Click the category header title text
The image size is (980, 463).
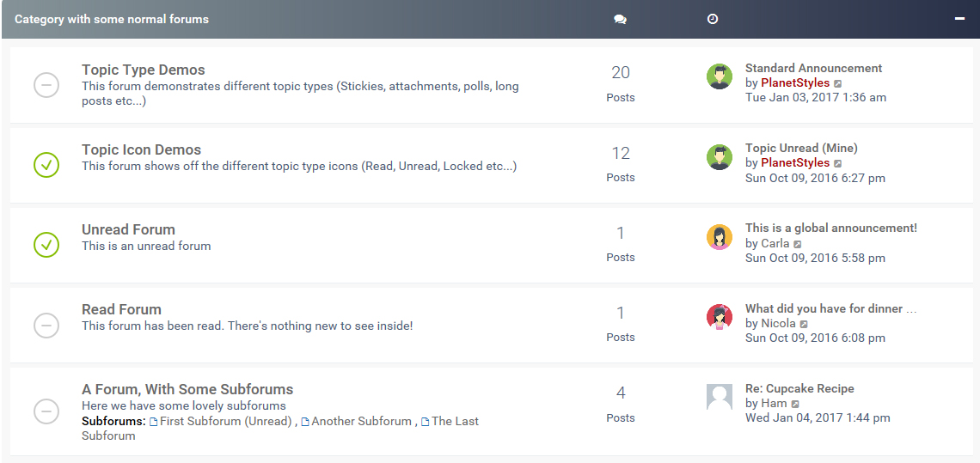[x=112, y=19]
